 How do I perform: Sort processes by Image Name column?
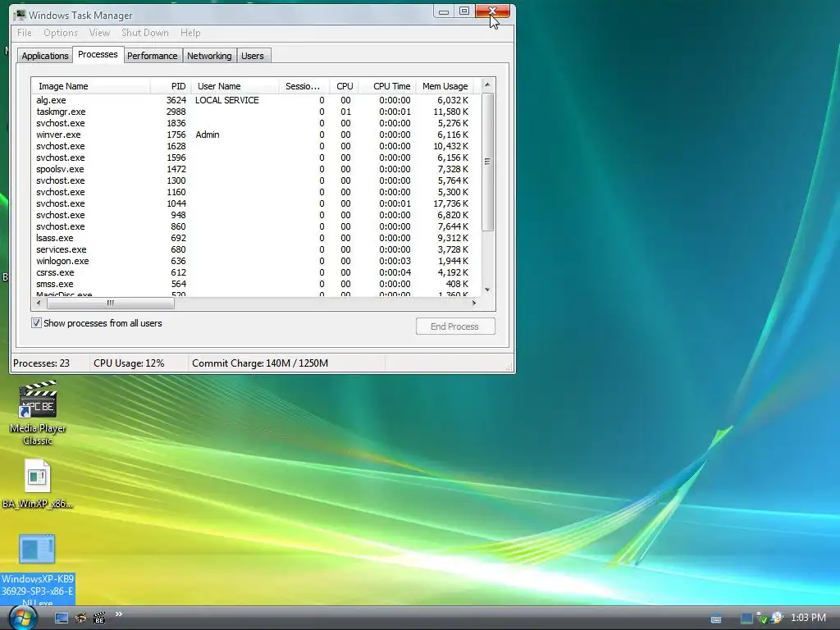pos(90,86)
